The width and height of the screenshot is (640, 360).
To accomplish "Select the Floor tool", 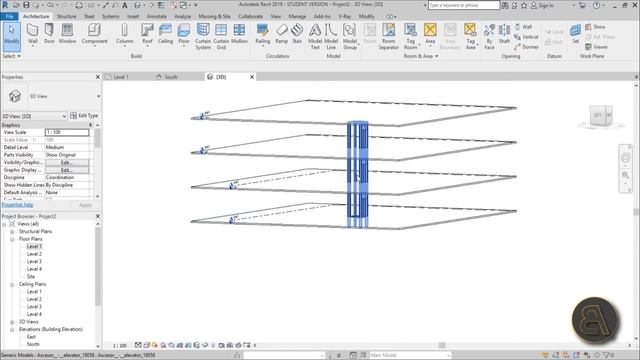I will [184, 34].
